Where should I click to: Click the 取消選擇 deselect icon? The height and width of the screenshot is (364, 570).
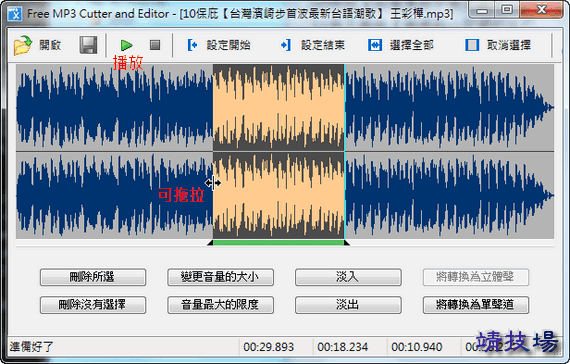[472, 45]
